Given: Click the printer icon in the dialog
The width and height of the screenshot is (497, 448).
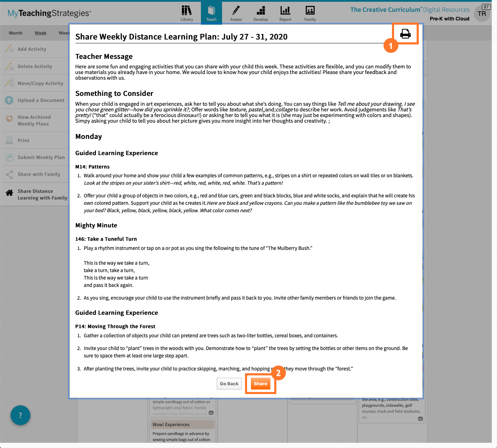Looking at the screenshot, I should 405,33.
